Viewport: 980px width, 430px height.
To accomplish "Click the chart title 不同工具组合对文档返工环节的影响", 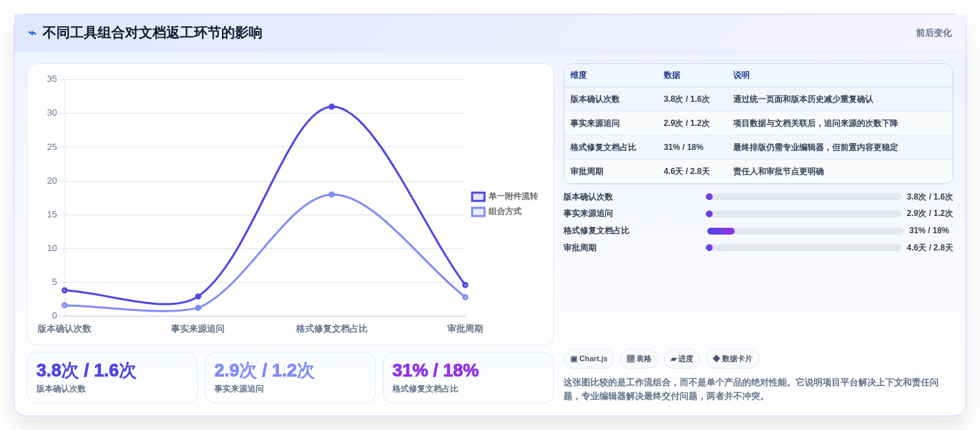I will coord(152,33).
